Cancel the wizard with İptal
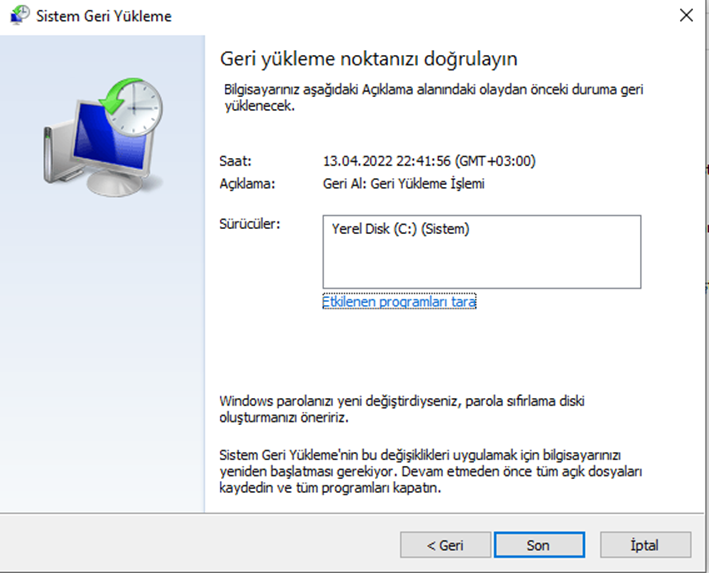Viewport: 709px width, 573px height. 645,545
